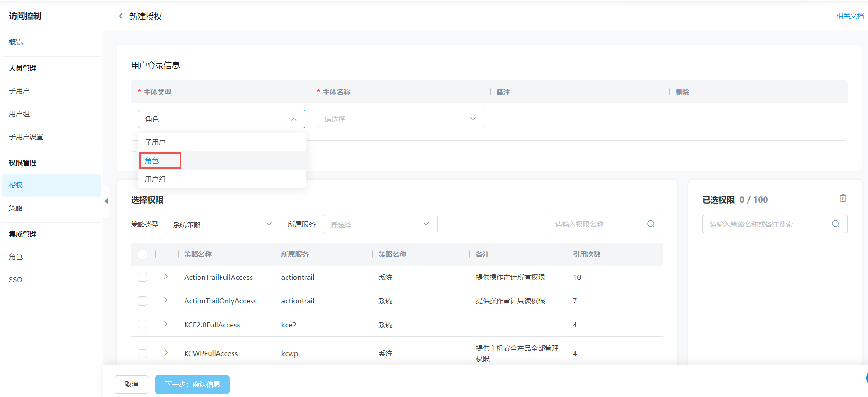Click search icon in 已选权限 search box
The height and width of the screenshot is (397, 868).
coord(835,224)
